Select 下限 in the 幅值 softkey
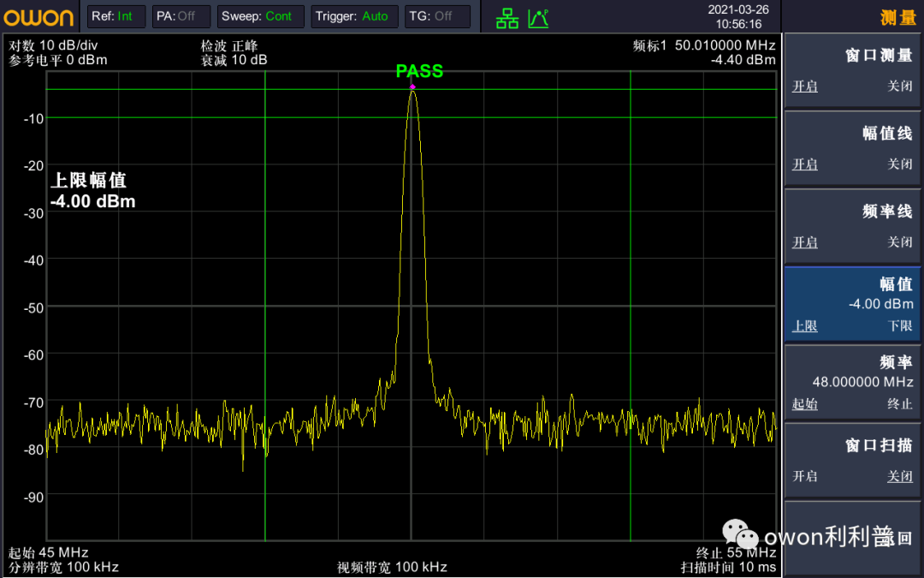 [x=900, y=325]
